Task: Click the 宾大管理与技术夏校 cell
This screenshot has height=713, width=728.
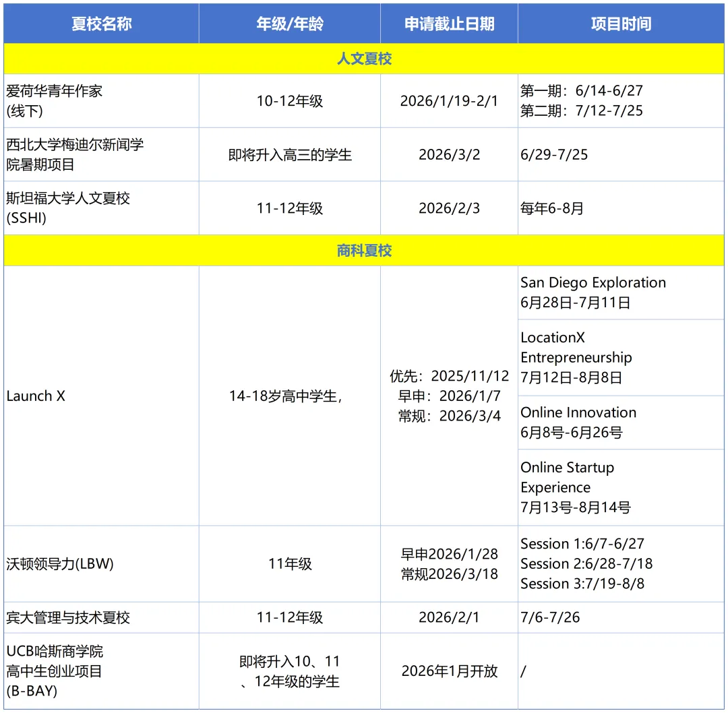Action: (101, 617)
